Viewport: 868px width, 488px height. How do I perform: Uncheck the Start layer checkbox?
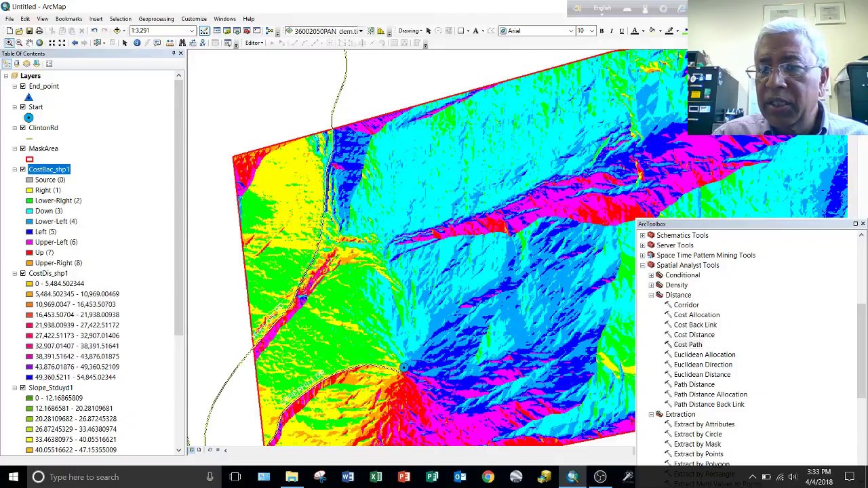point(23,107)
